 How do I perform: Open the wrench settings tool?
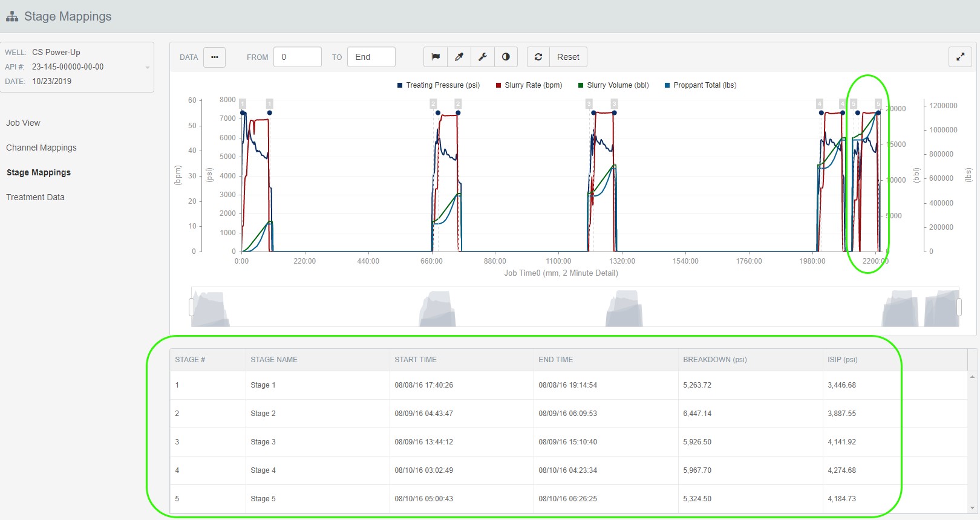pos(483,57)
